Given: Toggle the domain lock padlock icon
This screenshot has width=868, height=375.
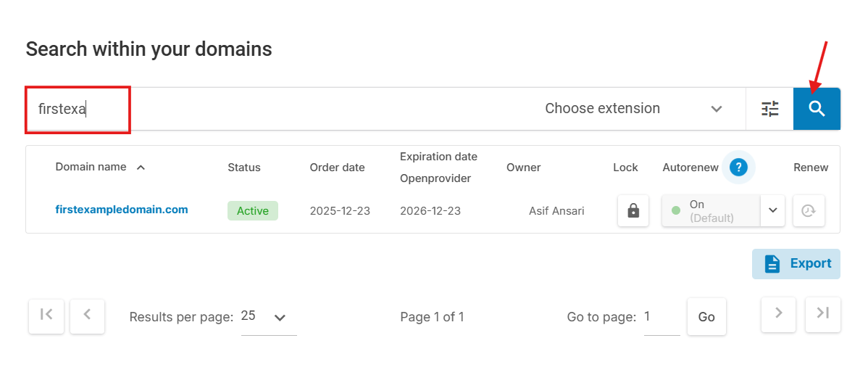Looking at the screenshot, I should 633,210.
